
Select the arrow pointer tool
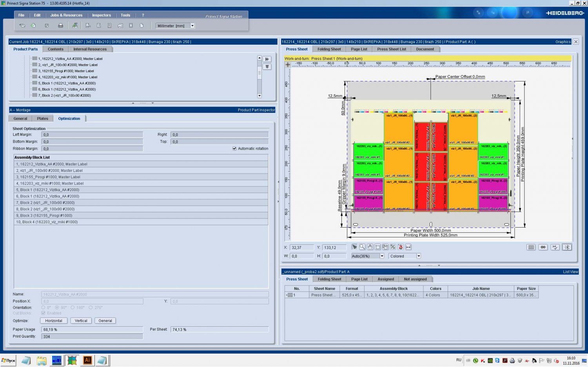click(354, 247)
